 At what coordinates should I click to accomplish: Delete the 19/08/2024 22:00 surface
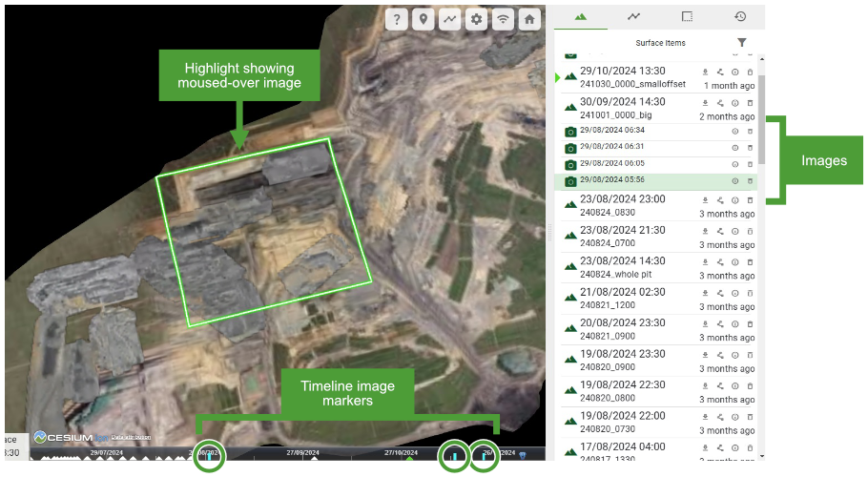tap(750, 417)
